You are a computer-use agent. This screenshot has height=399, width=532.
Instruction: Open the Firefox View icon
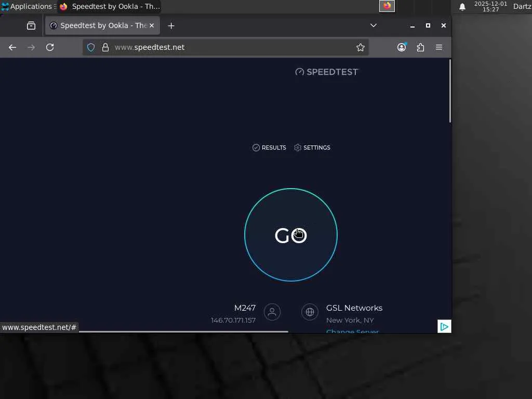pos(31,26)
